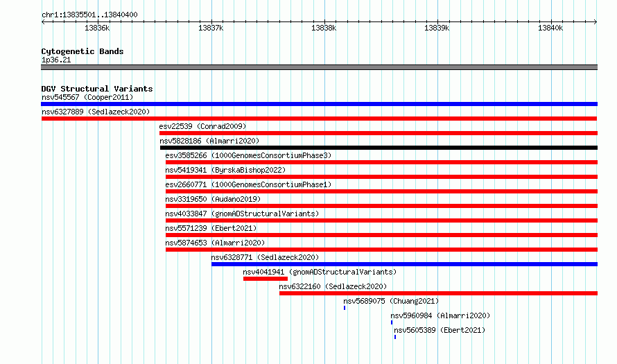Image resolution: width=617 pixels, height=364 pixels.
Task: Click the Cytogenetic Bands track title
Action: [x=82, y=51]
